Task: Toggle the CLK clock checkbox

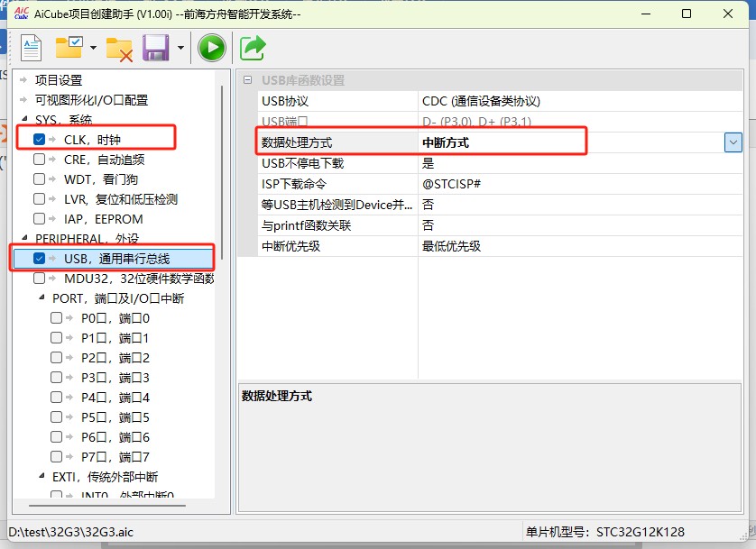Action: (39, 139)
